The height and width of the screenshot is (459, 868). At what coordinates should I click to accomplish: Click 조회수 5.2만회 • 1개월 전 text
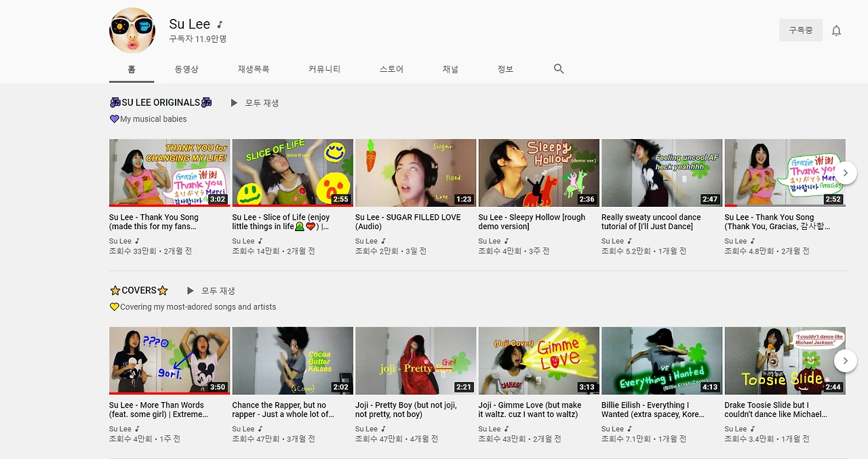click(644, 251)
